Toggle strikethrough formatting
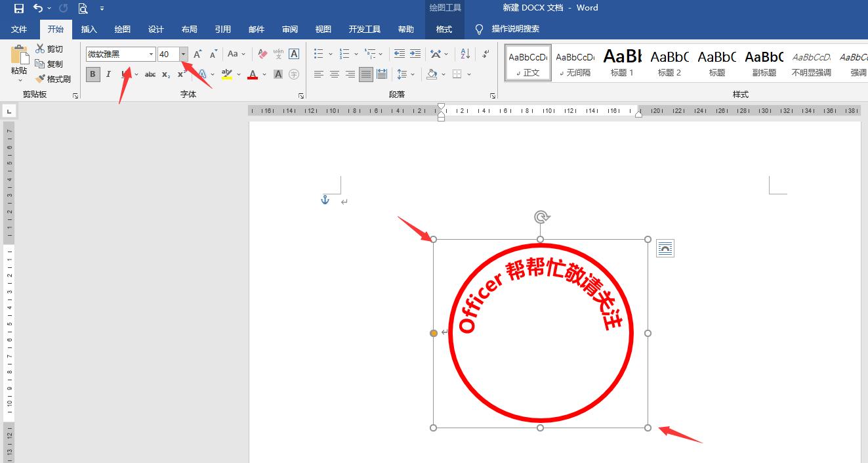This screenshot has width=868, height=463. tap(150, 74)
